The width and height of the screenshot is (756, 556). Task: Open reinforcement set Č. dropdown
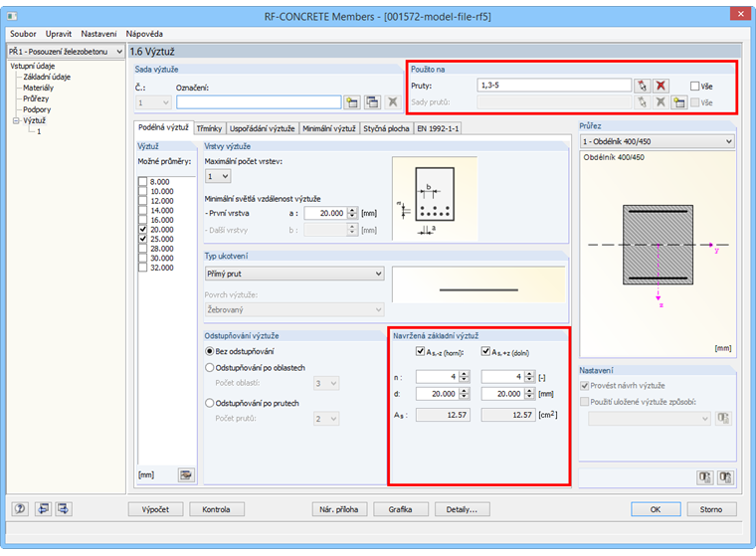pos(153,102)
